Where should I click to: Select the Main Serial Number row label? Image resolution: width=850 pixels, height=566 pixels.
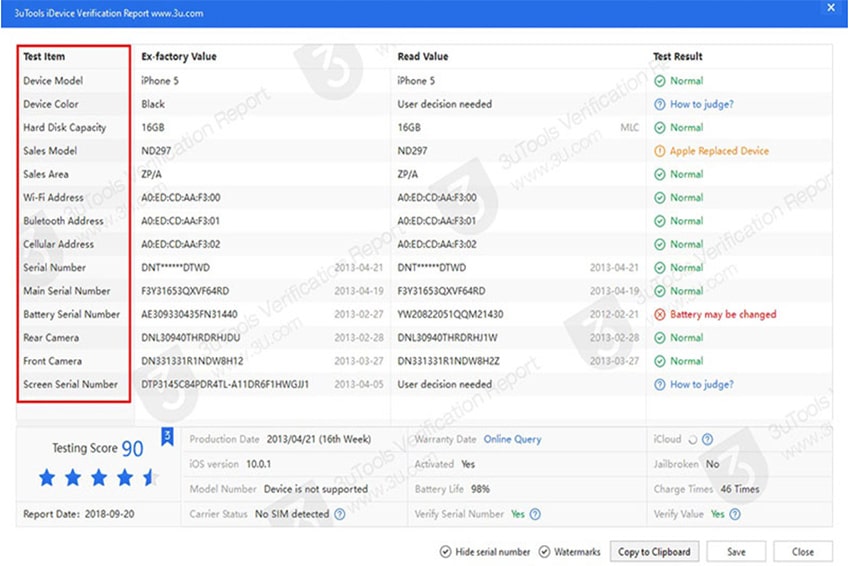click(67, 291)
